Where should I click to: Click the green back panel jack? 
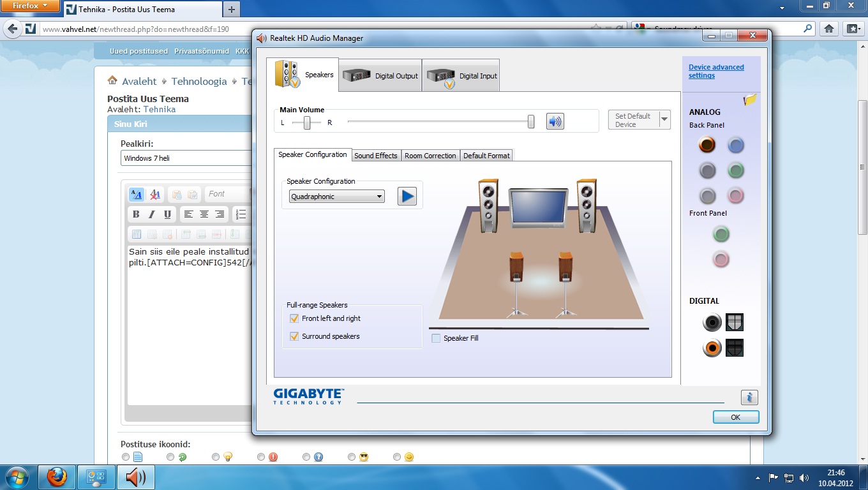coord(736,170)
